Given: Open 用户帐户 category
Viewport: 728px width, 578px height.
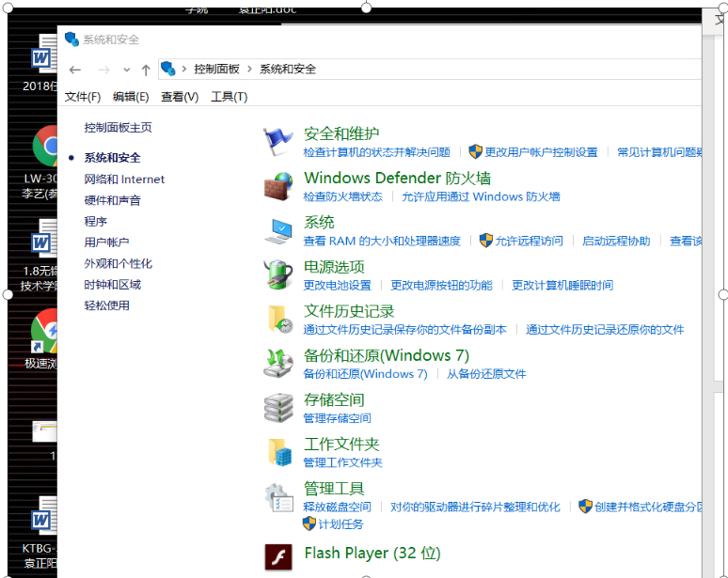Looking at the screenshot, I should 107,242.
